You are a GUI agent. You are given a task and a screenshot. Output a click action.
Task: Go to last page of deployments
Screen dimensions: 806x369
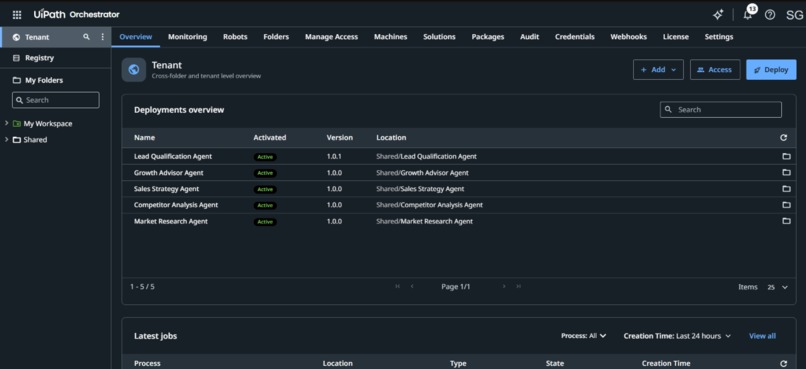[x=519, y=286]
